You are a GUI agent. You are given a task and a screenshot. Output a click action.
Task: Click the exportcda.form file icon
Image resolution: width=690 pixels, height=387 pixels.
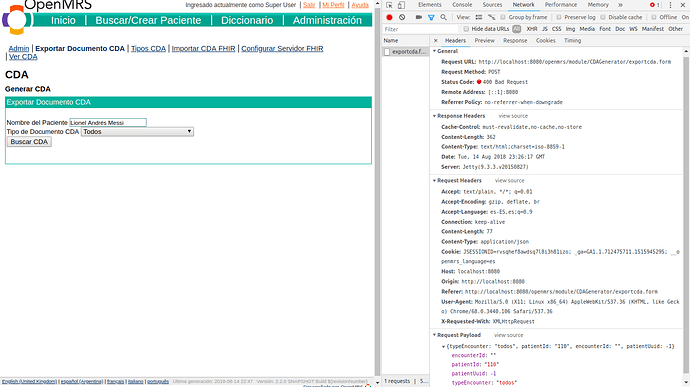[x=387, y=52]
